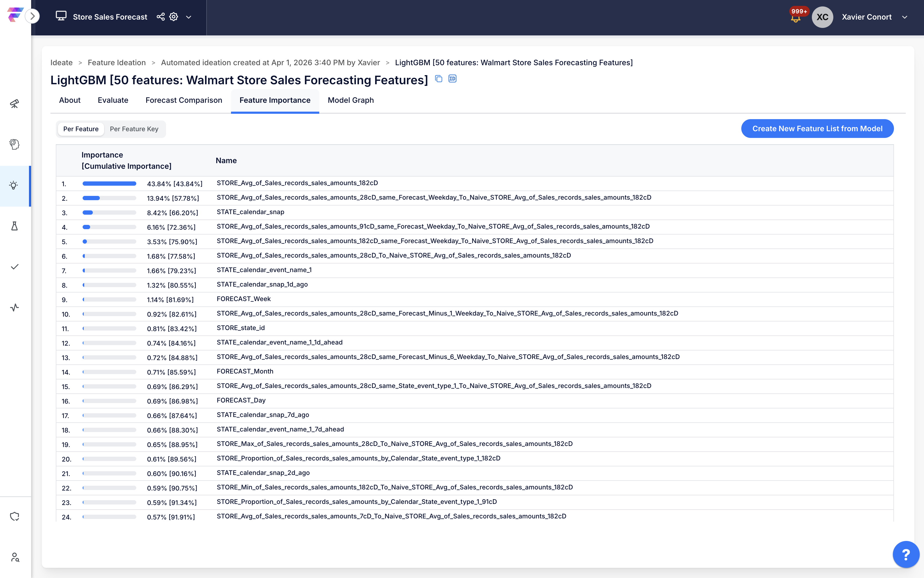Open the machine learning head-gear sidebar icon
This screenshot has width=924, height=578.
[x=14, y=144]
